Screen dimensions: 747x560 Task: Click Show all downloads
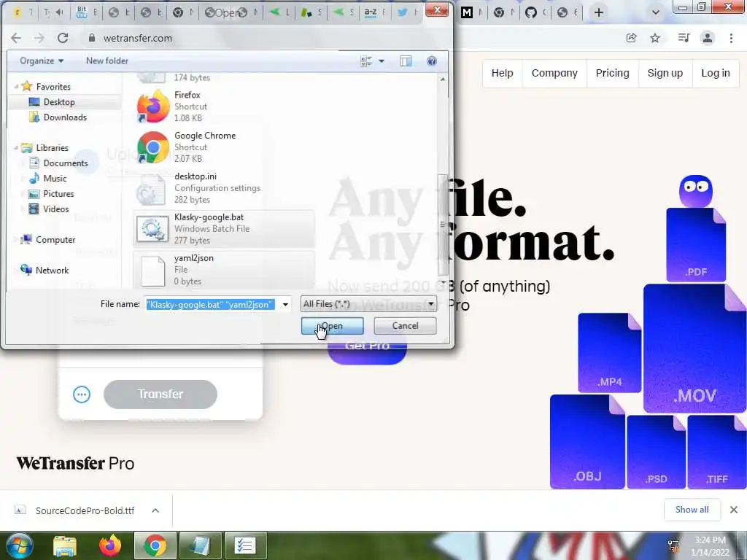pos(692,510)
